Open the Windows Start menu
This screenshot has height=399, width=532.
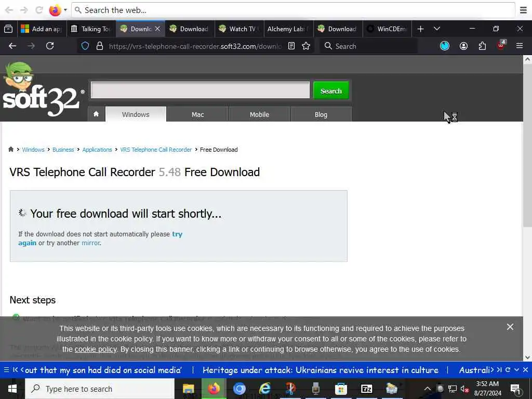pyautogui.click(x=12, y=389)
